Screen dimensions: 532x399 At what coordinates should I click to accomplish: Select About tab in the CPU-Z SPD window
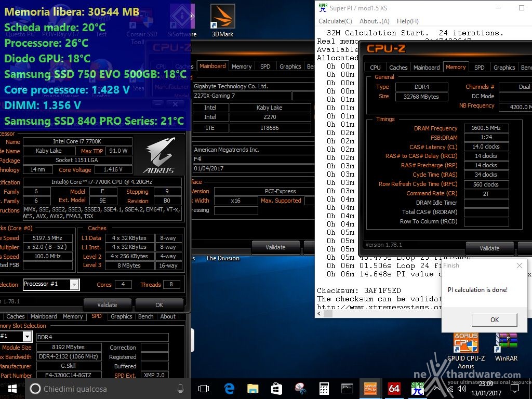tap(168, 316)
